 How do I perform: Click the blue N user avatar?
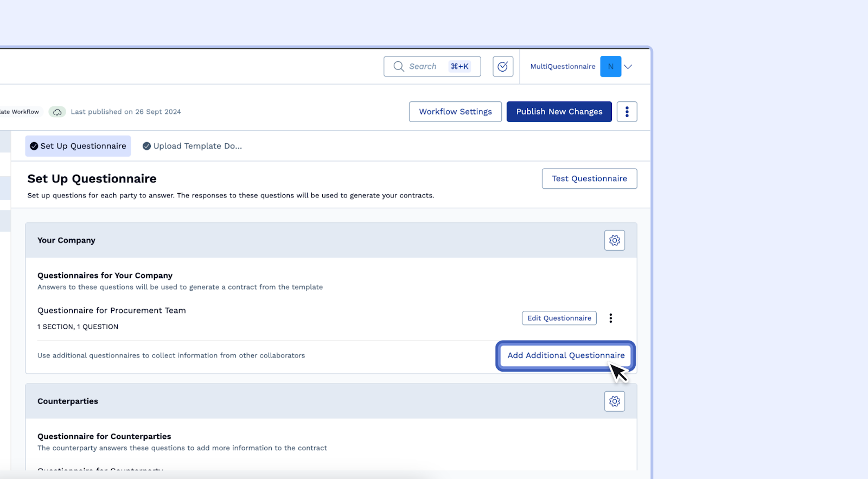(610, 66)
